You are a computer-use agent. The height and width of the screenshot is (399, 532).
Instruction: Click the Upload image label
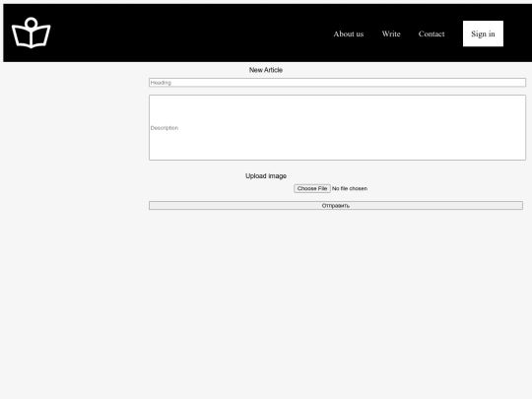coord(266,176)
